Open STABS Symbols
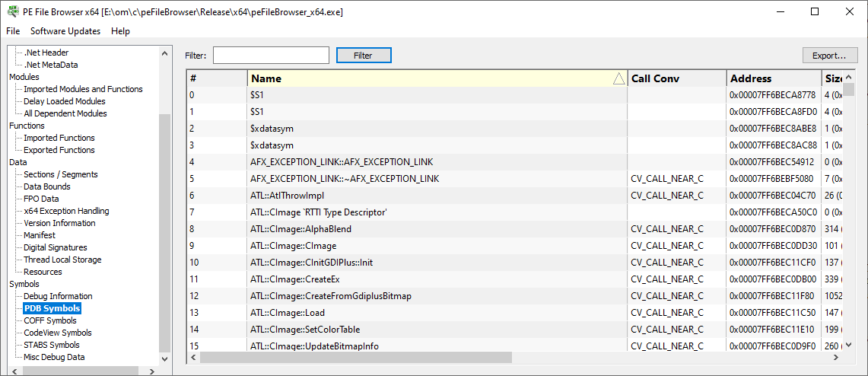The width and height of the screenshot is (868, 376). [52, 345]
